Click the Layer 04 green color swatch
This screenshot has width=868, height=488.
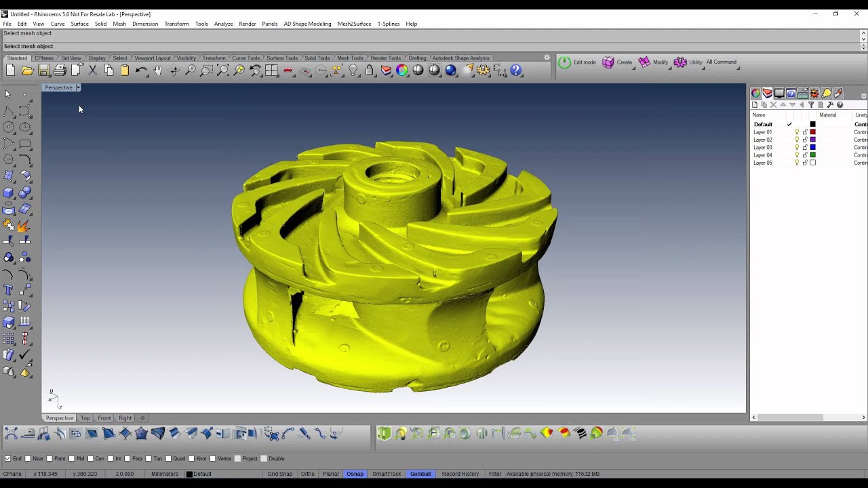coord(813,155)
